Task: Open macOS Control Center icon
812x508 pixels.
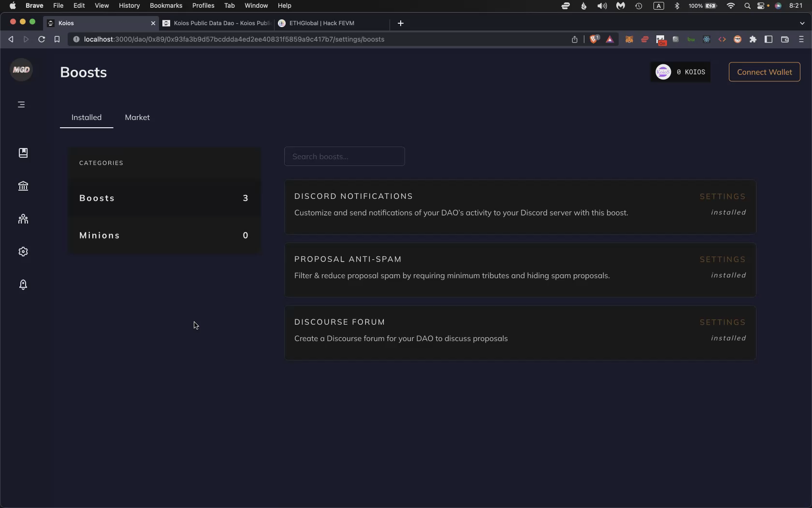Action: (x=761, y=6)
